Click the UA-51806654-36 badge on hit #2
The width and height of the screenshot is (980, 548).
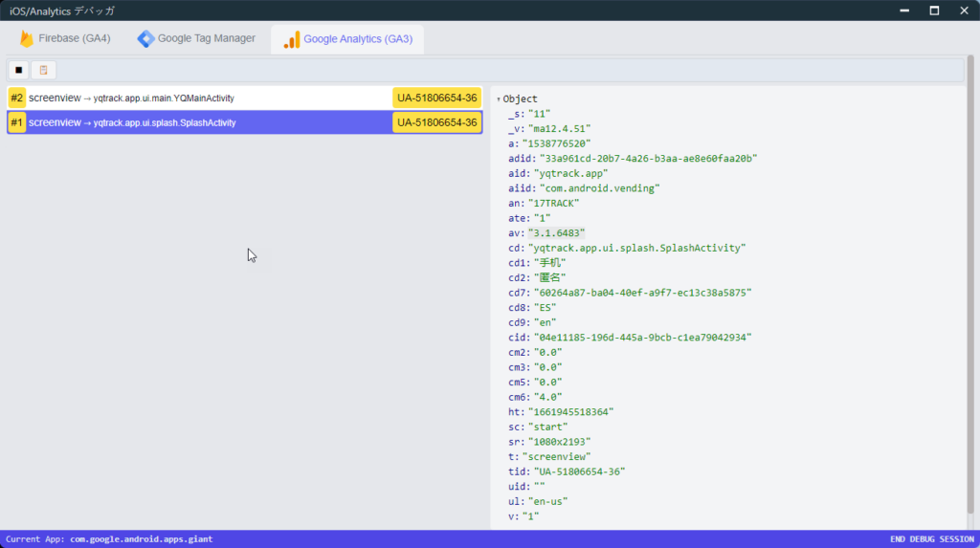tap(436, 99)
